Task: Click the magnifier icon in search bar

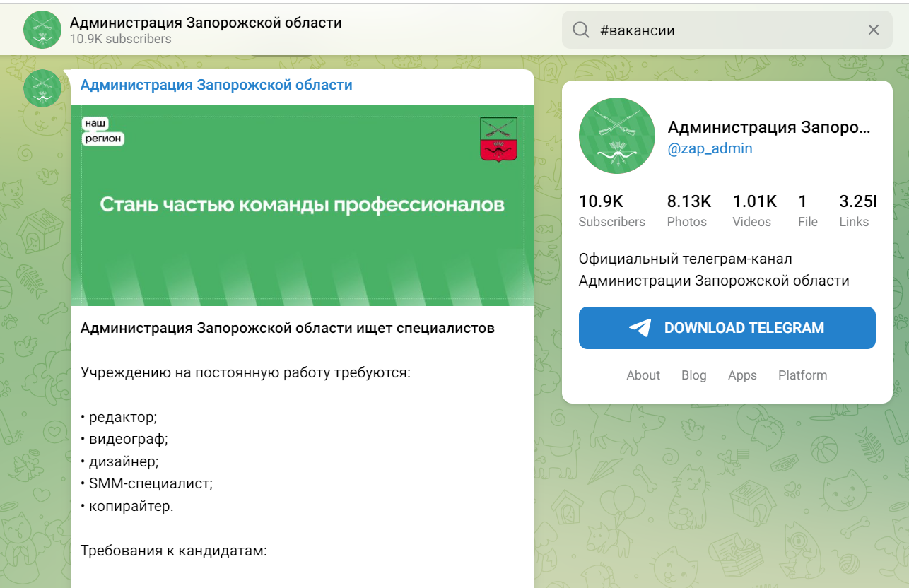Action: 581,30
